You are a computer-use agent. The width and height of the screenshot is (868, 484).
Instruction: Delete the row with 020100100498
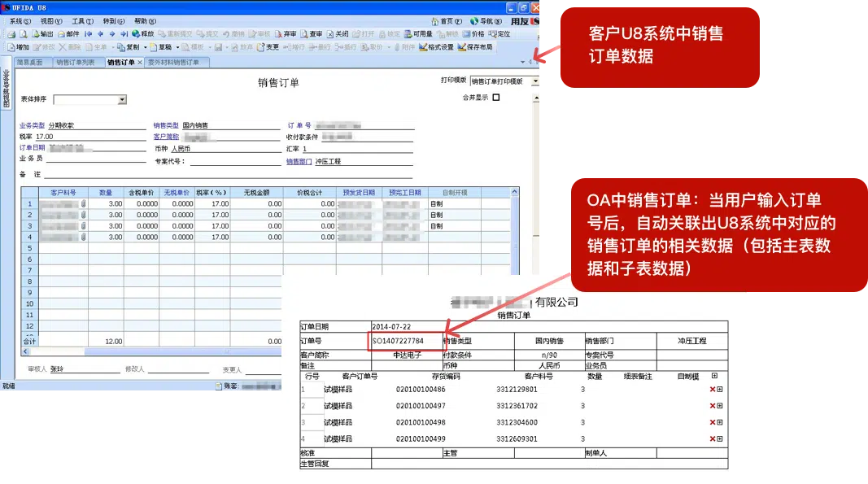(x=713, y=422)
